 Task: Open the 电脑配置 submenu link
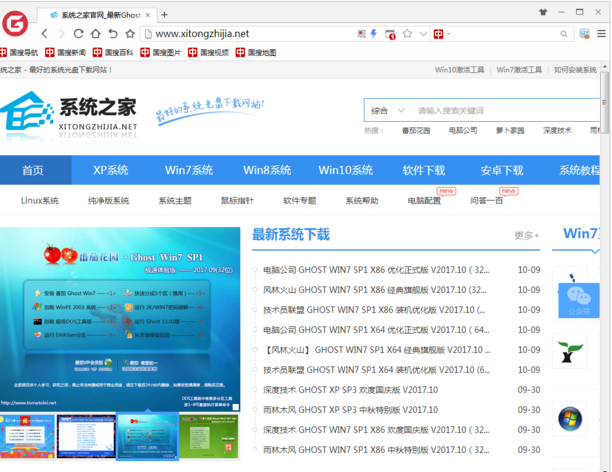tap(424, 201)
